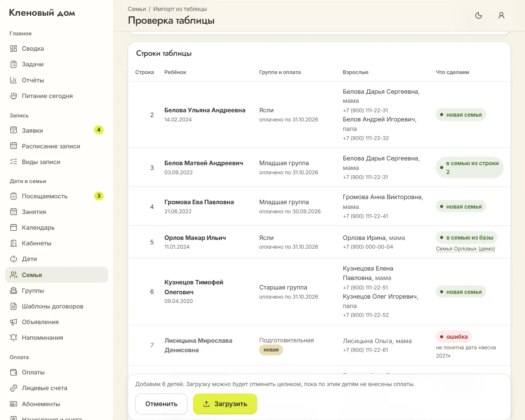Open Оплаты in the sidebar
Image resolution: width=525 pixels, height=420 pixels.
click(57, 372)
